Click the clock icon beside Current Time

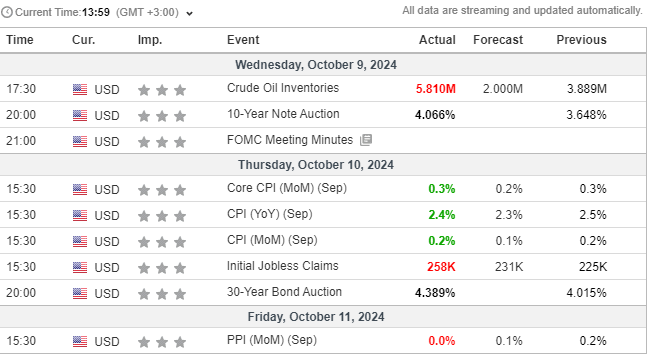point(7,12)
